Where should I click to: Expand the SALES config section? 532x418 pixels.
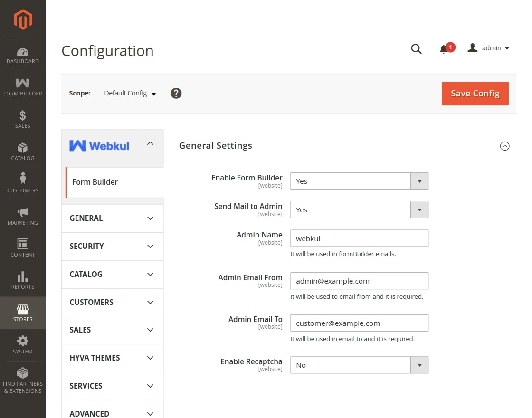click(112, 330)
